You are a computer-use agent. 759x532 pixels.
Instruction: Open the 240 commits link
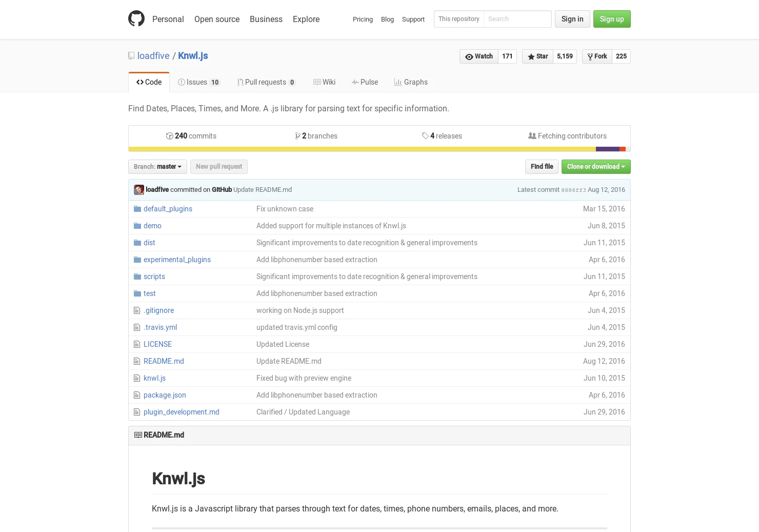191,136
